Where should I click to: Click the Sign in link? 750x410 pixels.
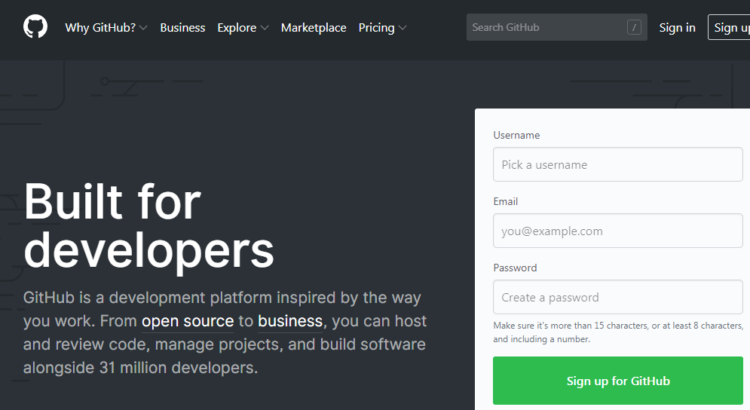[x=677, y=28]
